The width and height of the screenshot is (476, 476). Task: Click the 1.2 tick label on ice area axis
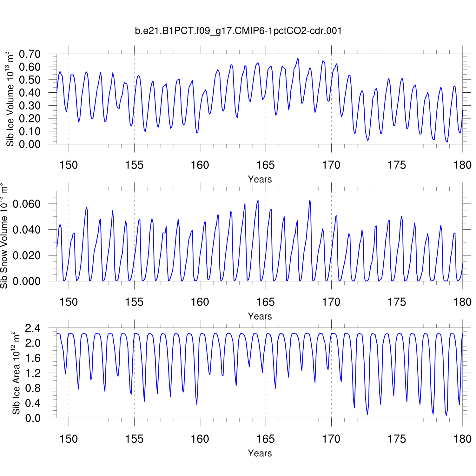pos(33,373)
